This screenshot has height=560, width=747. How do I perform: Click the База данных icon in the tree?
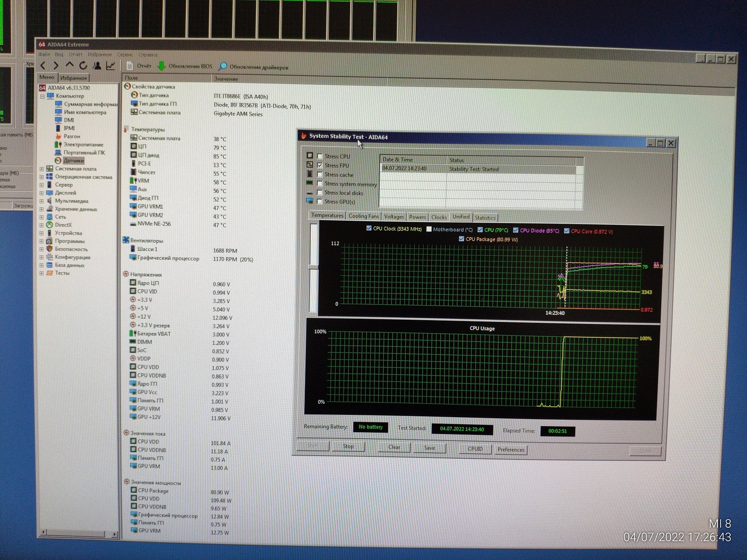[x=49, y=265]
